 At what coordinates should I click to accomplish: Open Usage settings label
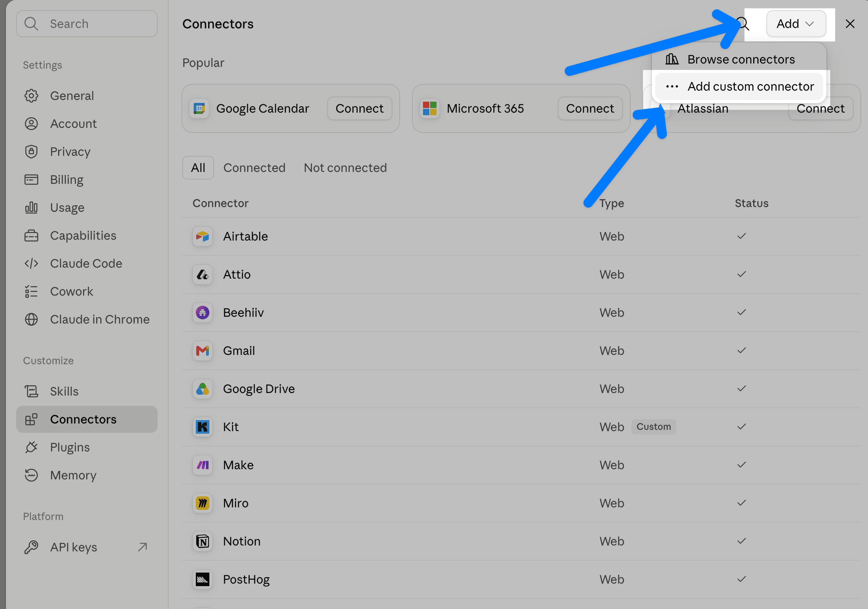point(67,208)
